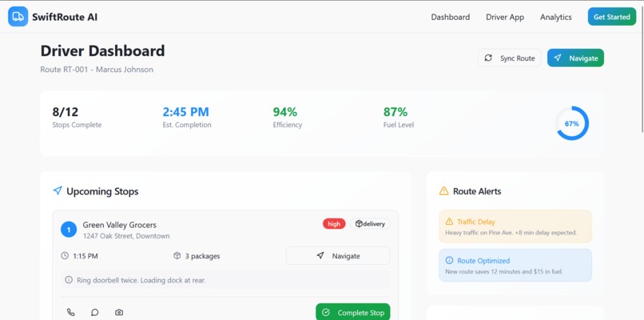Click the 87% Fuel Level value
Image resolution: width=644 pixels, height=320 pixels.
(396, 112)
